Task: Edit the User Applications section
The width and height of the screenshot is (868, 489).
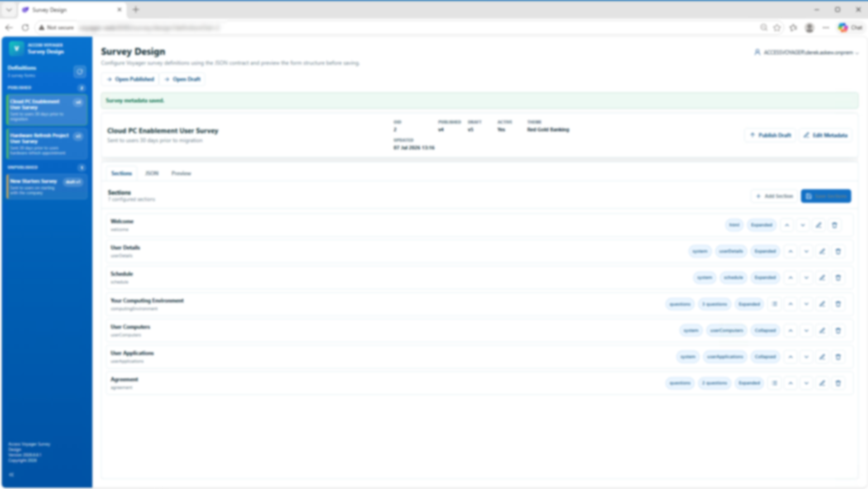Action: (x=822, y=357)
